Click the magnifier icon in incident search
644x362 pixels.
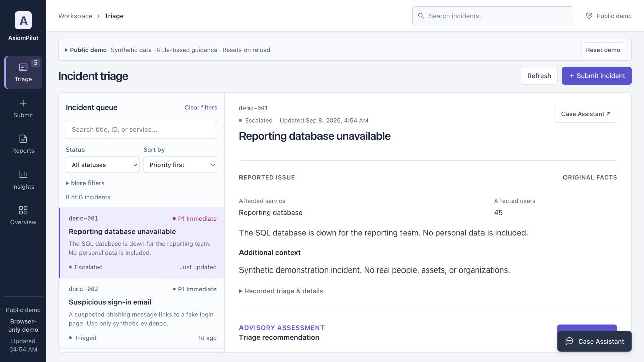coord(421,16)
